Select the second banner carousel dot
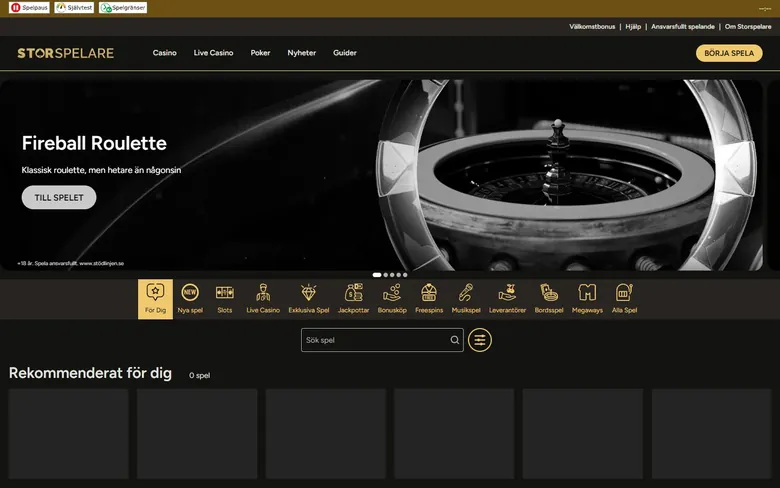This screenshot has width=780, height=488. click(x=386, y=275)
